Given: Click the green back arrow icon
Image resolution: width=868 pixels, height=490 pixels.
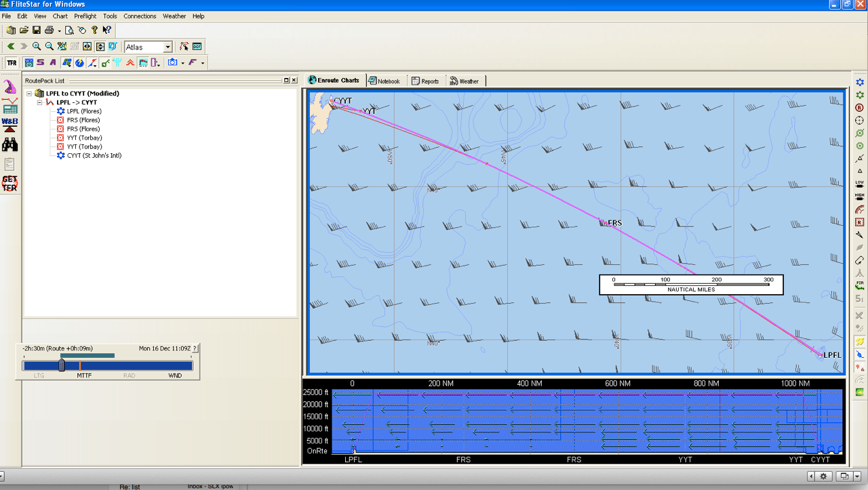Looking at the screenshot, I should (x=11, y=47).
